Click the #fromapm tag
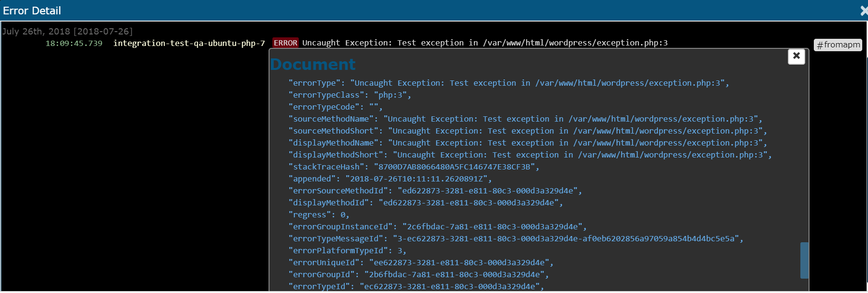 coord(838,45)
